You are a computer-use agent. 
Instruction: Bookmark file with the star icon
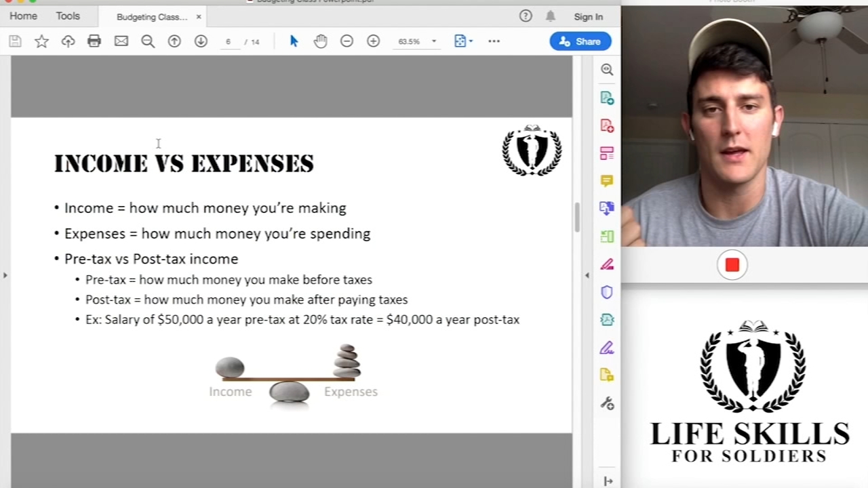pyautogui.click(x=41, y=41)
